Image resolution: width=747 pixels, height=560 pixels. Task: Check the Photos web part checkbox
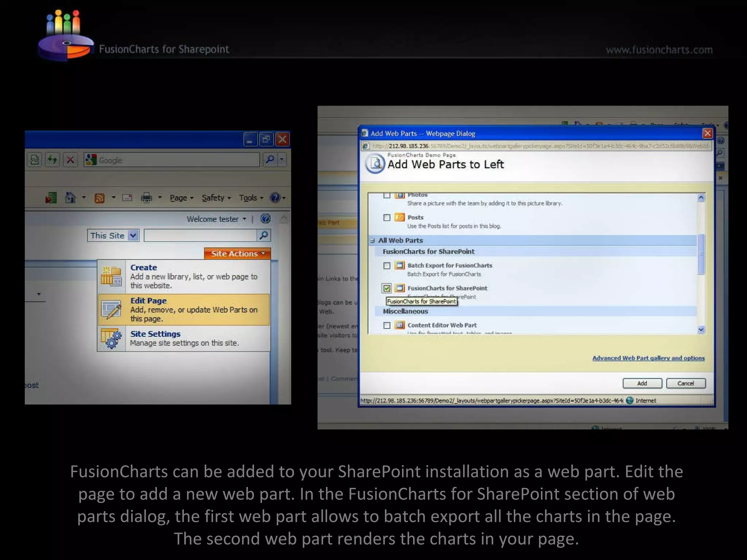click(x=387, y=195)
